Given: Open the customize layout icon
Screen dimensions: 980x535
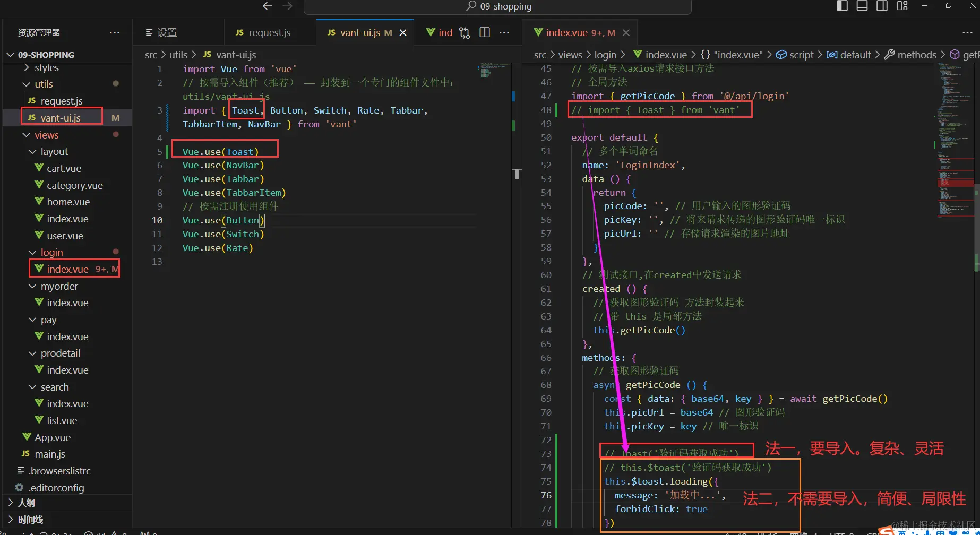Looking at the screenshot, I should tap(902, 6).
